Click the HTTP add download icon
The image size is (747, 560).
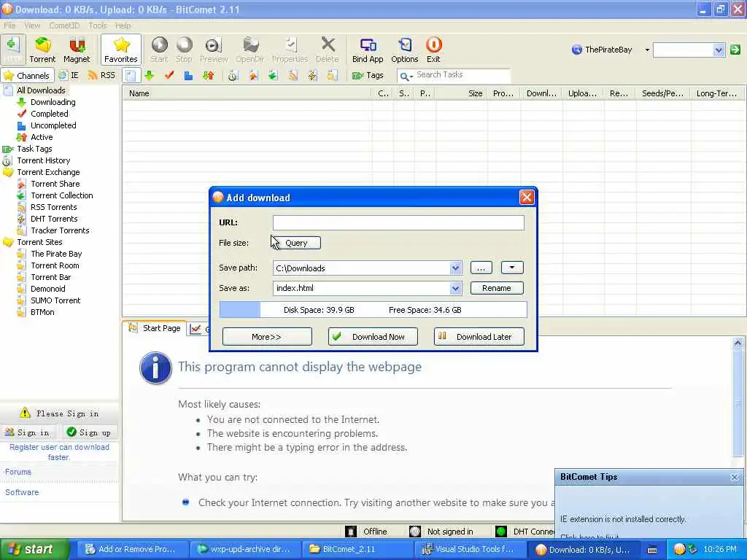click(x=13, y=50)
